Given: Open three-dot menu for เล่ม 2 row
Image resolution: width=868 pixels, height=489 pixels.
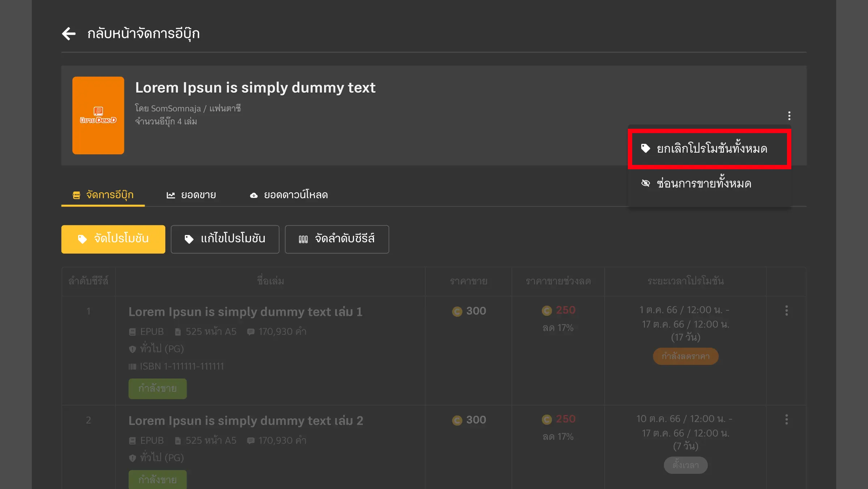Looking at the screenshot, I should coord(787,420).
